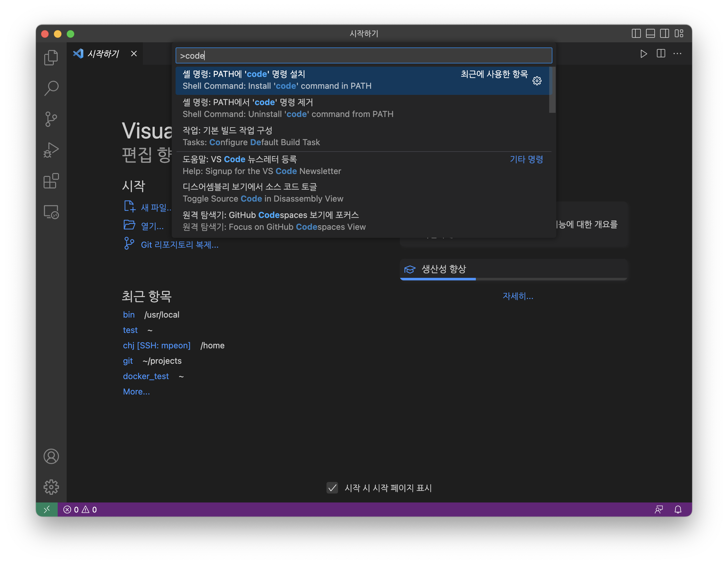Uncheck the 시작 시 시작 페이지 표시 checkbox
728x564 pixels.
[x=332, y=488]
